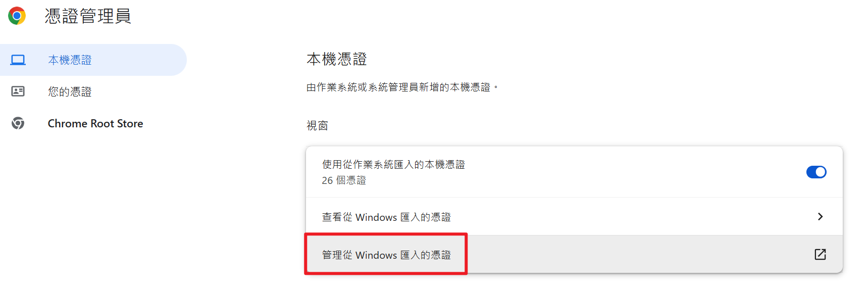Click the word Windows in 管理從 Windows 匯入的憑證
This screenshot has width=868, height=286.
[x=376, y=255]
